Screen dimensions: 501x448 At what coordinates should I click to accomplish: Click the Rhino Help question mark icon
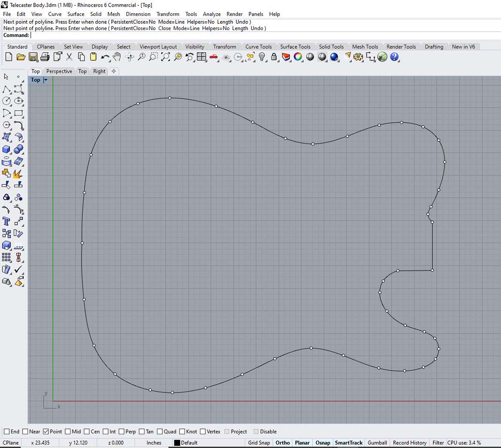394,57
